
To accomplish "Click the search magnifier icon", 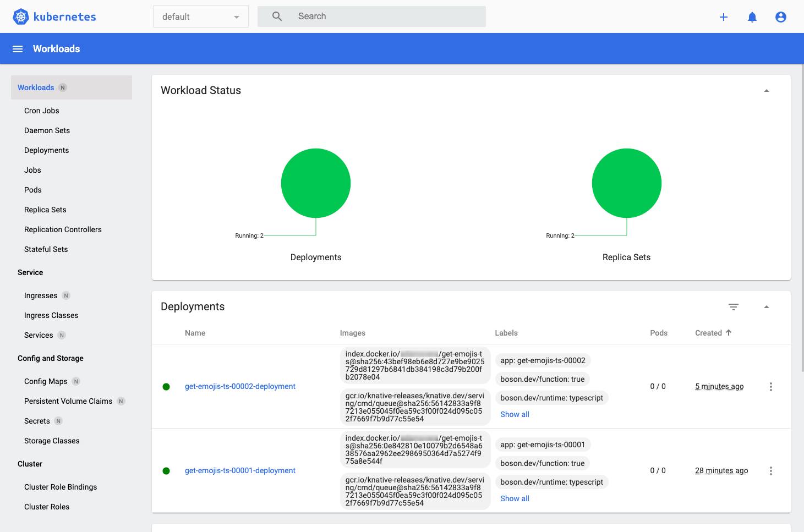I will point(276,16).
